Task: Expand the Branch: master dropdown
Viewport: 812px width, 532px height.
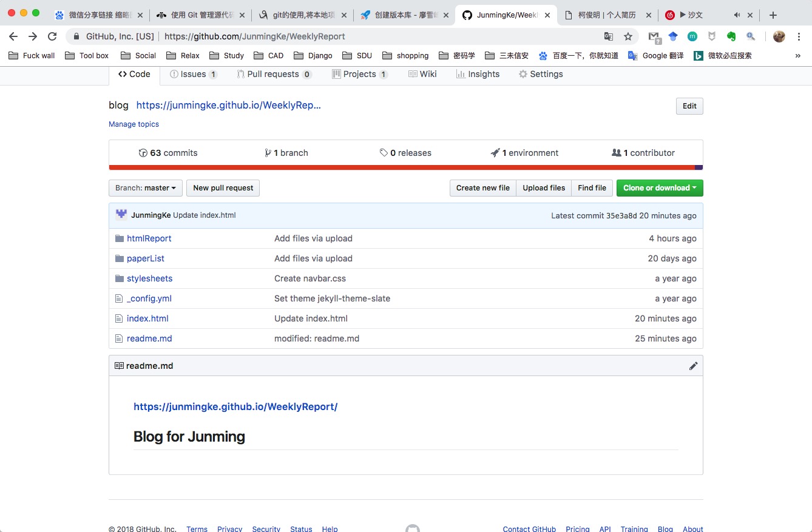Action: pos(145,188)
